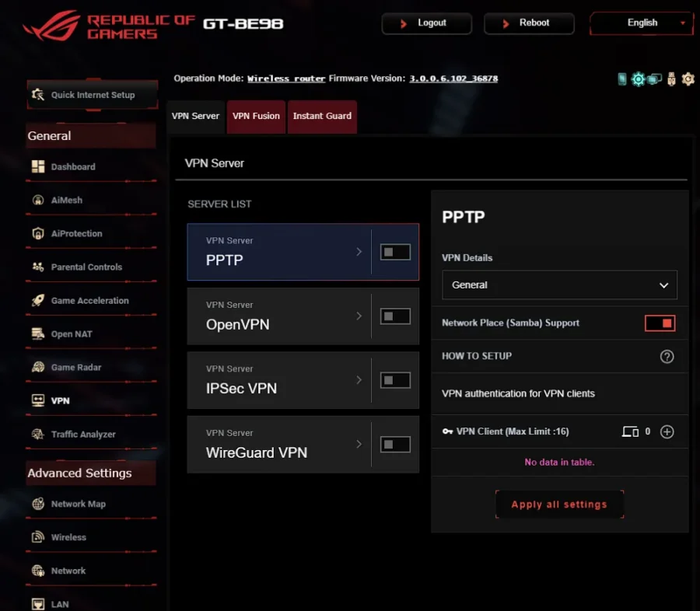Screen dimensions: 700x611
Task: Expand the IPSec VPN server chevron
Action: click(x=359, y=380)
